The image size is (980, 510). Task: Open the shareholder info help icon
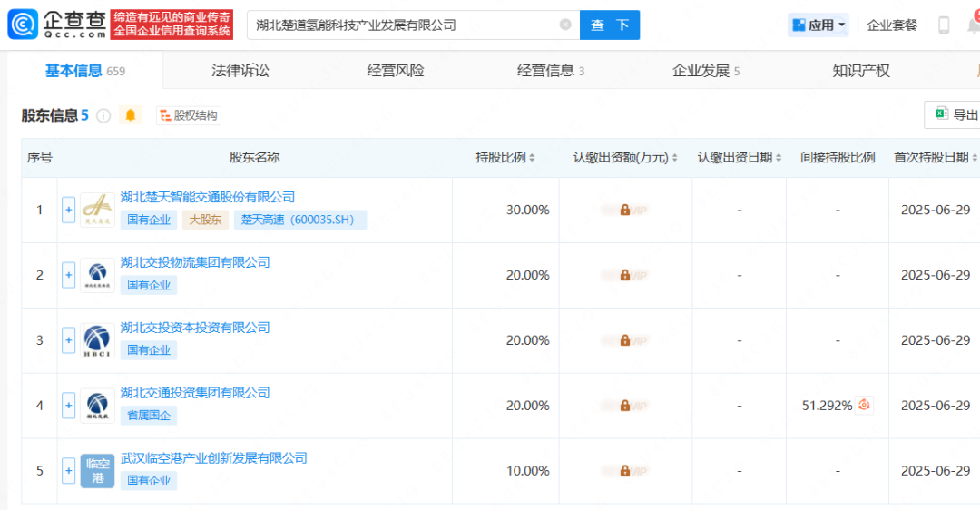103,115
